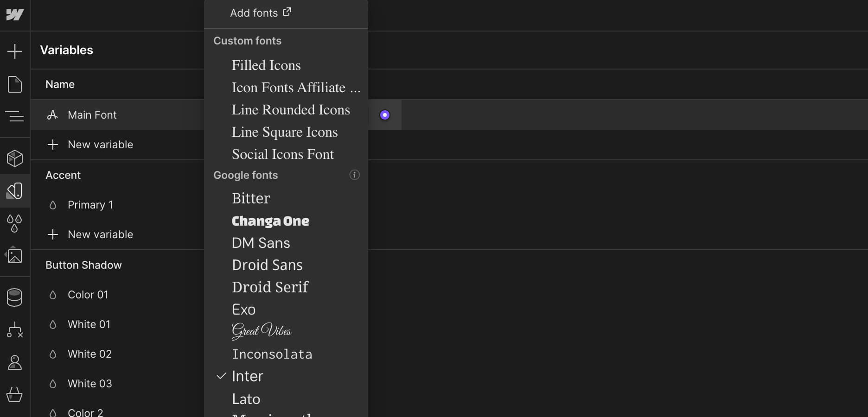Click the font icon beside Main Font

[52, 115]
